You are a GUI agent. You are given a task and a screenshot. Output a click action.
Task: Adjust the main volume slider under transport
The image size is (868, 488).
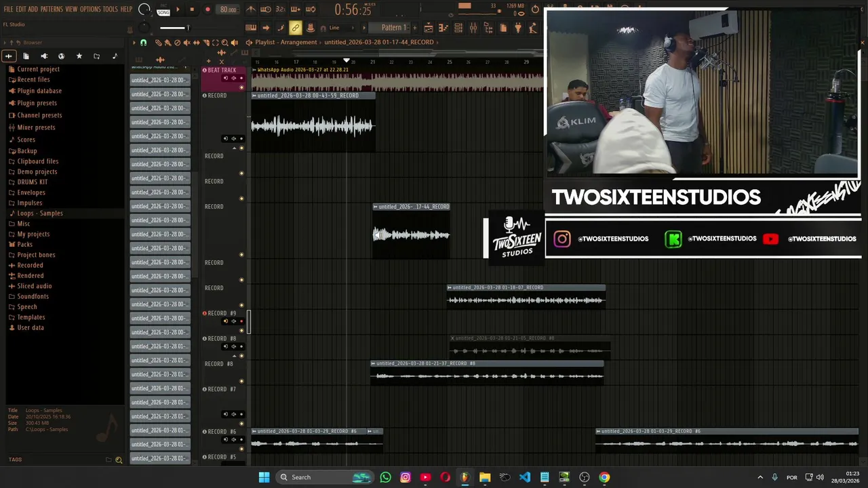coord(174,28)
